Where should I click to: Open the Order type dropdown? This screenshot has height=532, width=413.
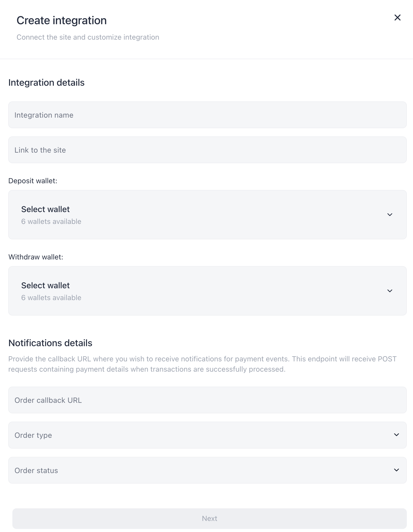(207, 435)
